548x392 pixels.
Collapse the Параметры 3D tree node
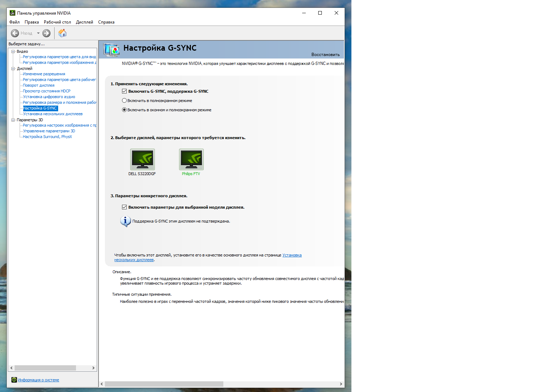click(x=13, y=120)
